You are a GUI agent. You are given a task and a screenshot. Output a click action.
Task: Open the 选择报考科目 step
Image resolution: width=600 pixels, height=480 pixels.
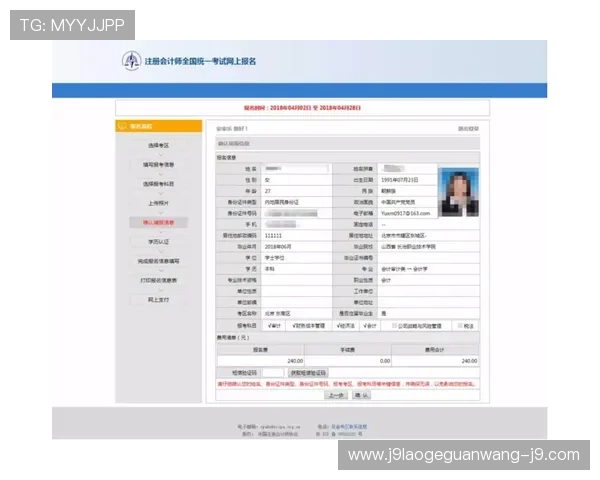coord(159,184)
